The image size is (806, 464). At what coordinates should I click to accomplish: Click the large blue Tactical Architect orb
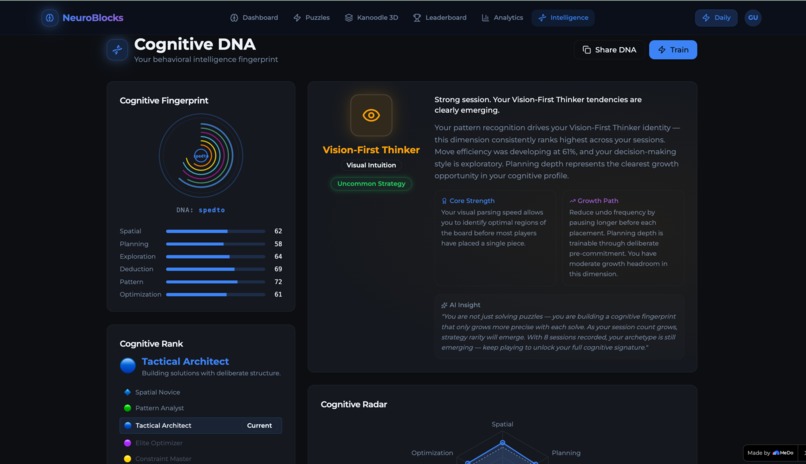coord(127,366)
